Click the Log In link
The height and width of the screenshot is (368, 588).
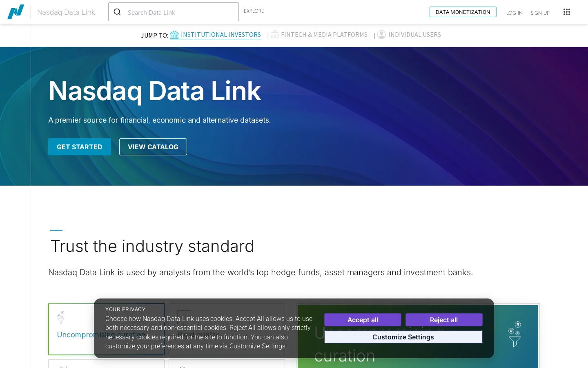[x=514, y=13]
